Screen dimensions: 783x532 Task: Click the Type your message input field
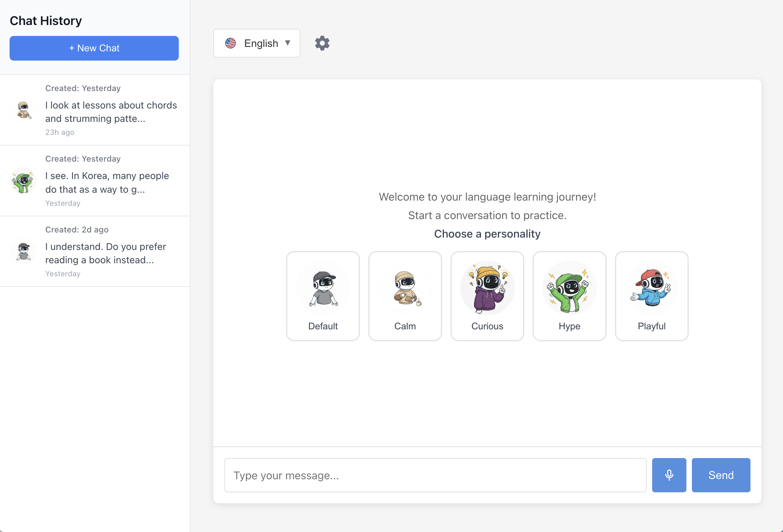[435, 475]
